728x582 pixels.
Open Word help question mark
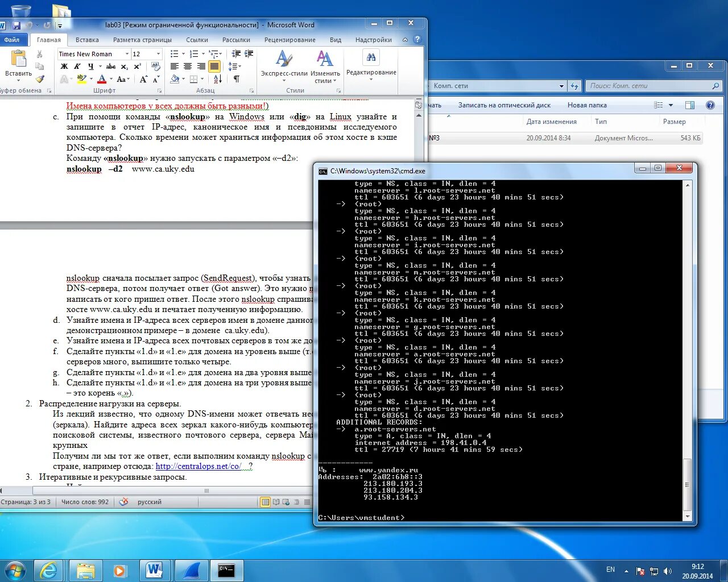point(417,40)
